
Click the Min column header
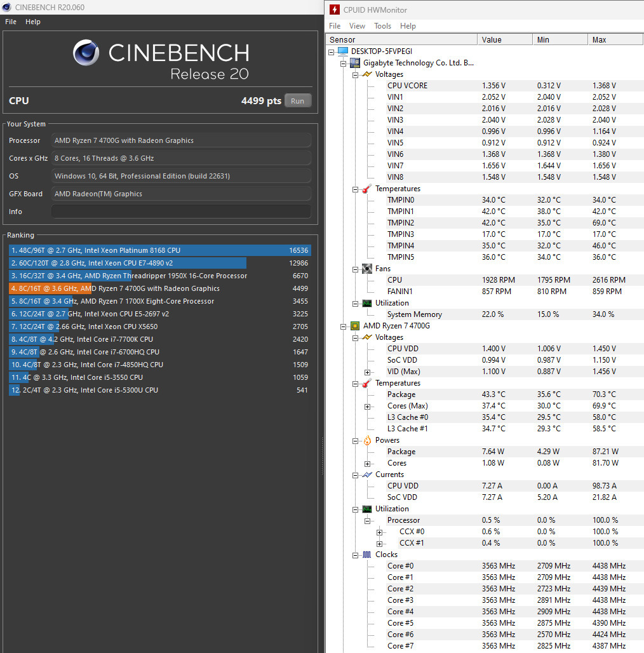click(560, 39)
